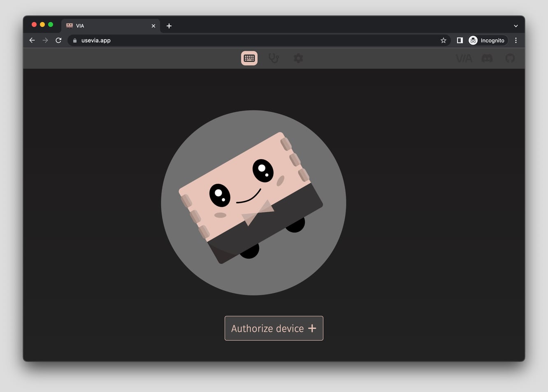
Task: Open the keyboard configure tab
Action: click(249, 58)
